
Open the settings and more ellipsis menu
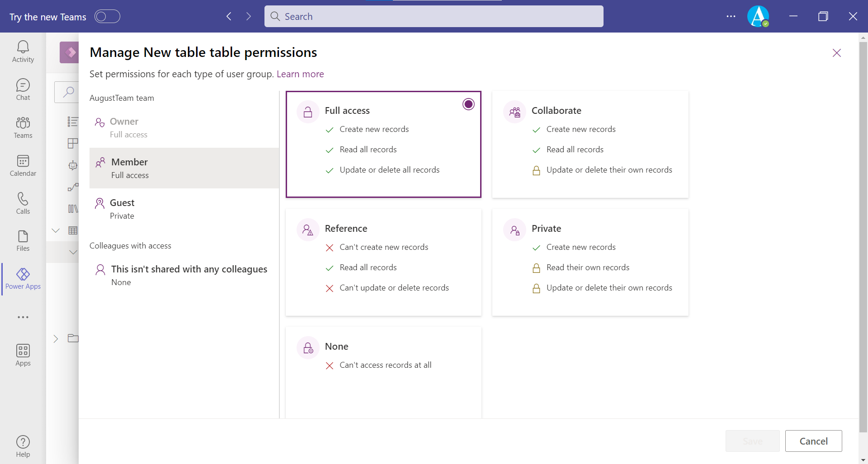[x=731, y=17]
